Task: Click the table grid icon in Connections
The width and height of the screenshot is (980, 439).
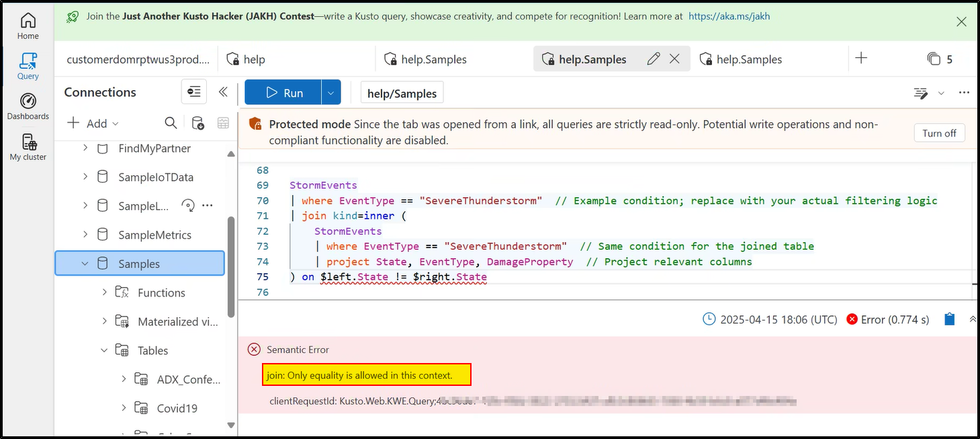Action: (223, 123)
